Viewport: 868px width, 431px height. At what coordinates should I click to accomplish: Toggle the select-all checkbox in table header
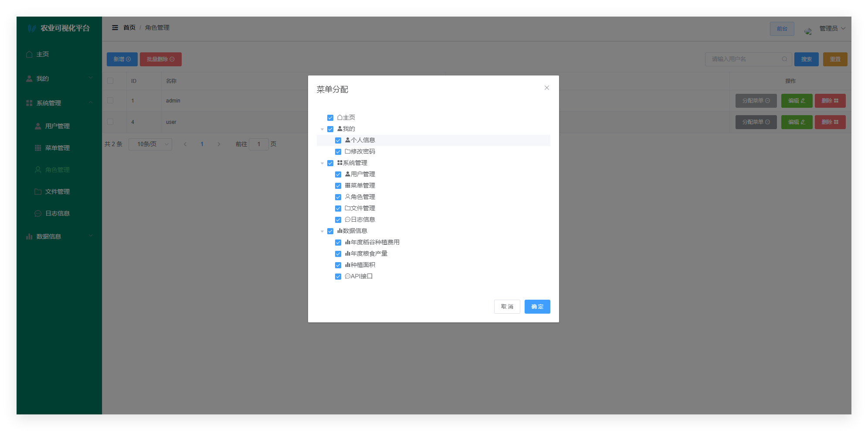point(110,81)
